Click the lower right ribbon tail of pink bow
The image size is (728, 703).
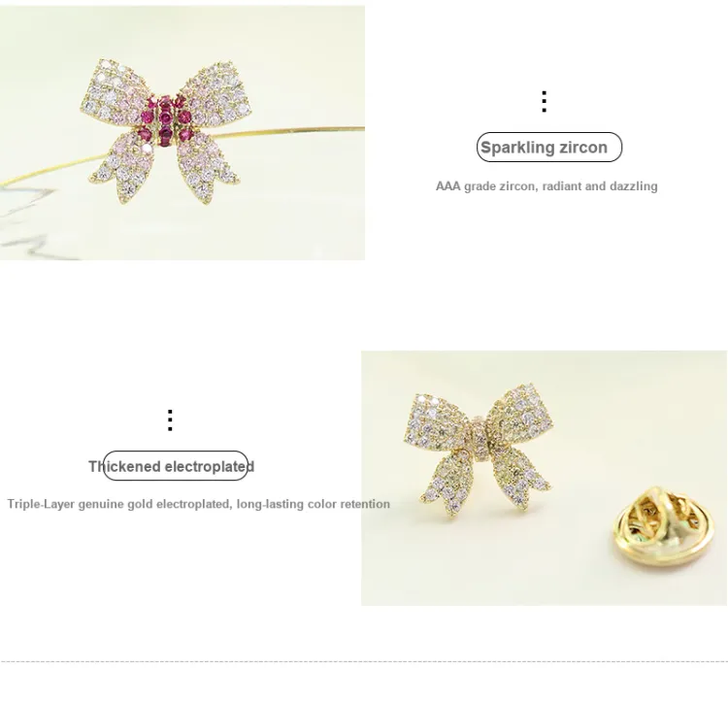click(x=206, y=167)
